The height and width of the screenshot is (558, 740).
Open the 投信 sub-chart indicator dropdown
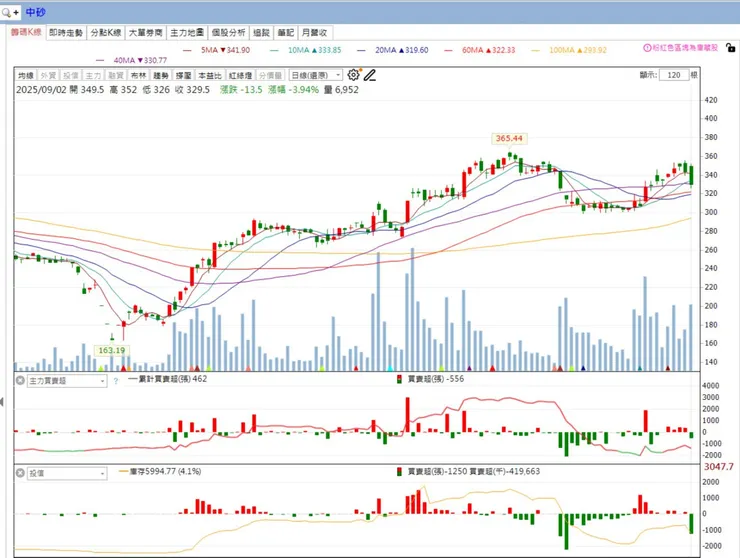click(x=67, y=473)
